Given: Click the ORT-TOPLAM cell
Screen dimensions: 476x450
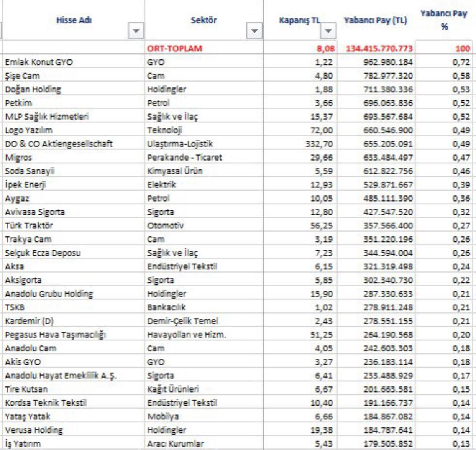Looking at the screenshot, I should (204, 48).
